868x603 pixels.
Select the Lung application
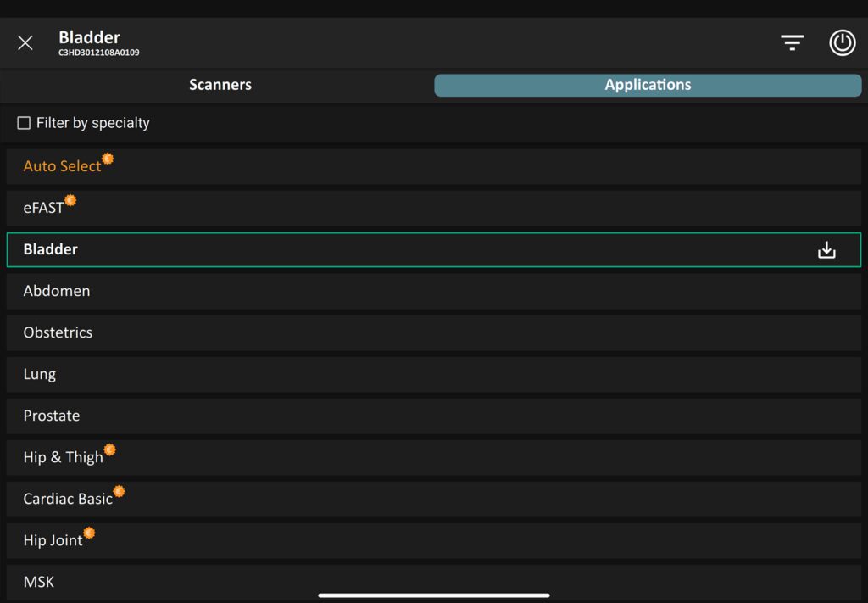(x=40, y=374)
